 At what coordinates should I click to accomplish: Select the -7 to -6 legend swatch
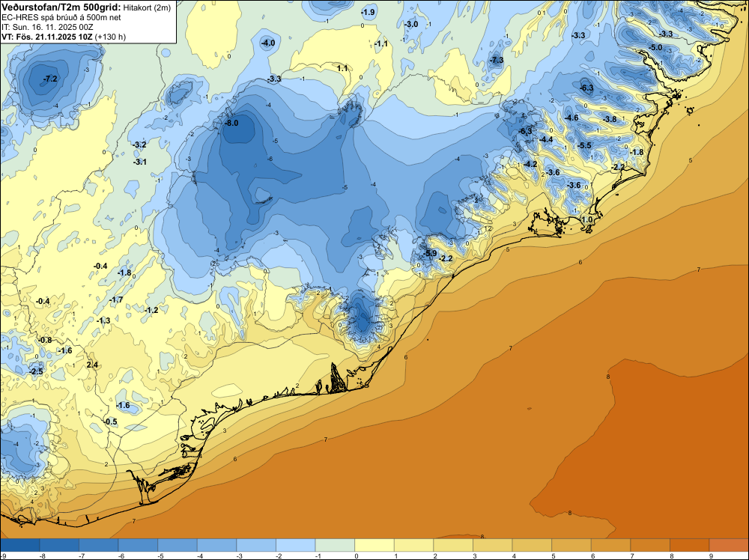pyautogui.click(x=98, y=545)
